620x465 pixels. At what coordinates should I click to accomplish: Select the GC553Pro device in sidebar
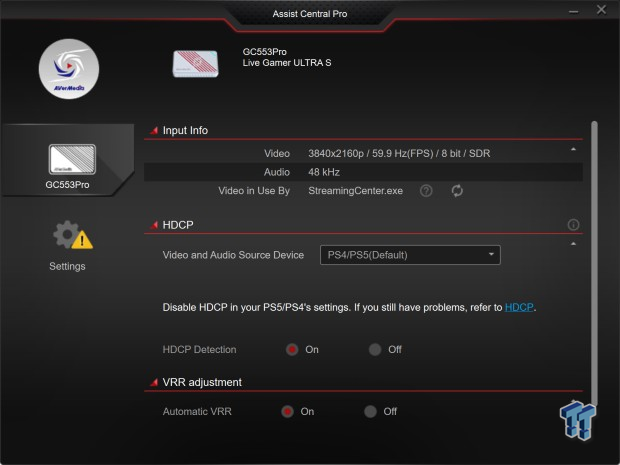coord(68,160)
